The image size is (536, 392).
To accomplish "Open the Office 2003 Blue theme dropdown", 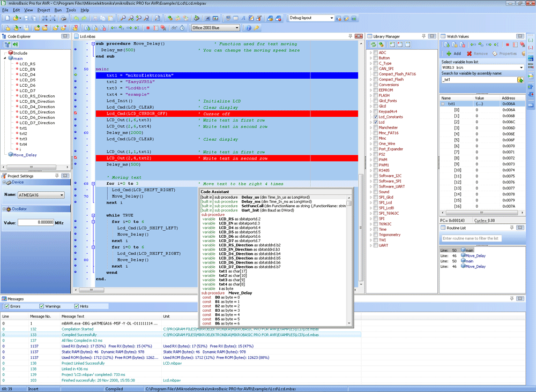I will pyautogui.click(x=237, y=28).
